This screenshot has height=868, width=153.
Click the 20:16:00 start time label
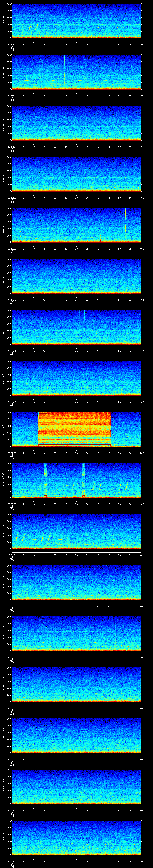point(12,147)
